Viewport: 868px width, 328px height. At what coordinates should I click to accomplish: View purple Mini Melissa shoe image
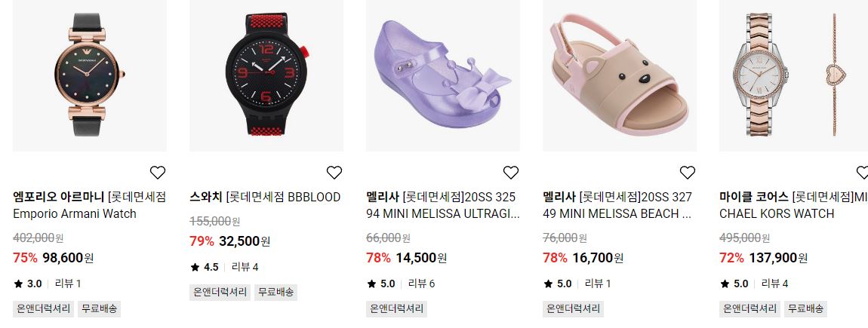(443, 75)
